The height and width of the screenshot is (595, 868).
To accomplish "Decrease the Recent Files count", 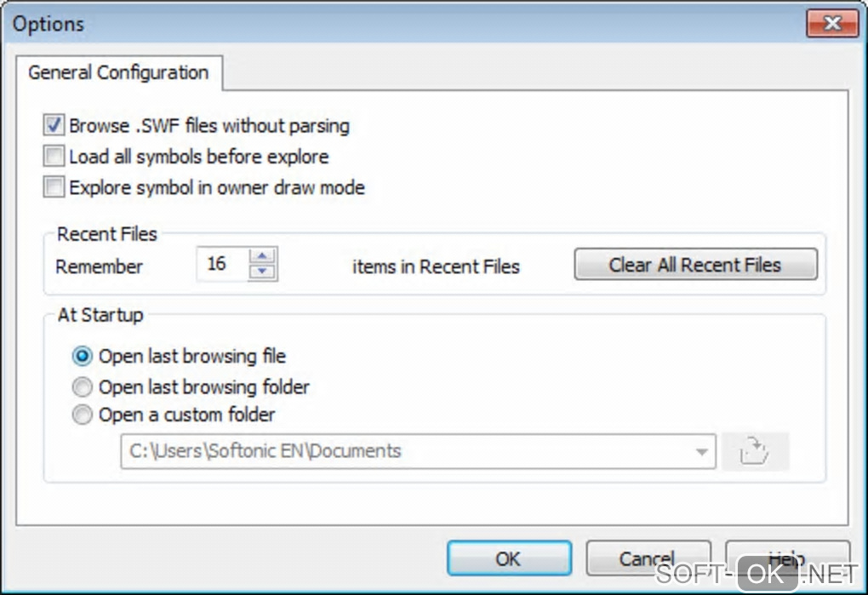I will point(264,272).
